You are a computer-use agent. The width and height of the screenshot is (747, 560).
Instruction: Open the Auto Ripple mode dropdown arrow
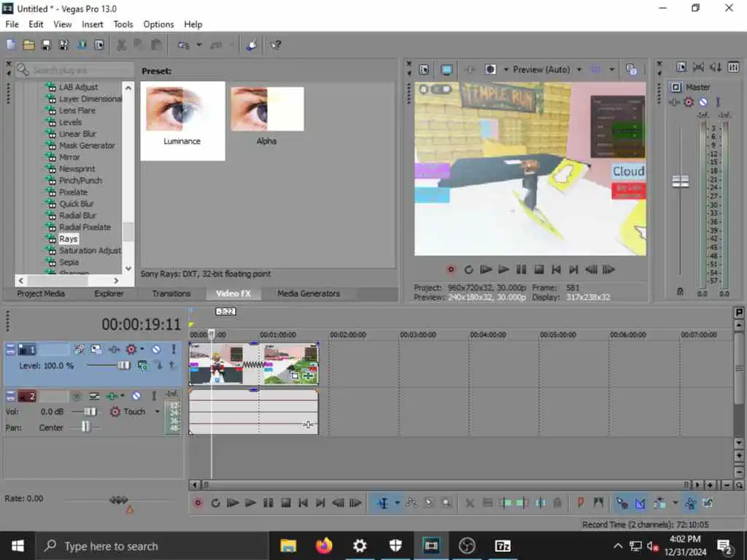[675, 503]
